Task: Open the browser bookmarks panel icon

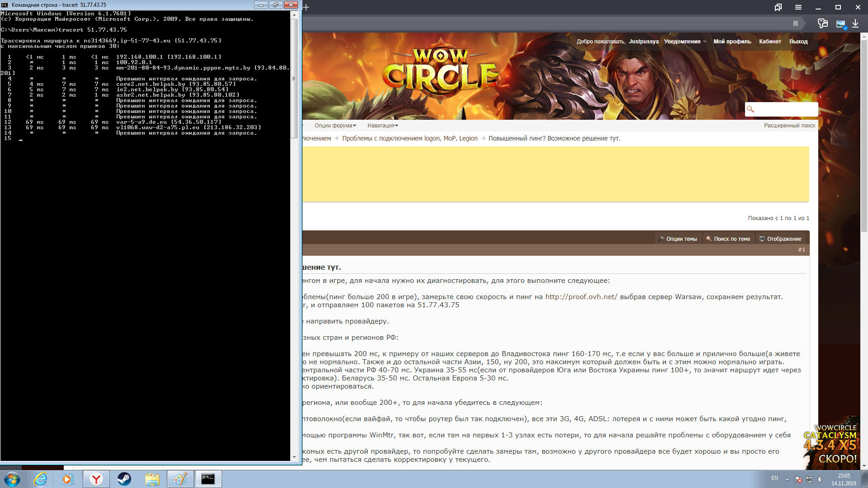Action: pyautogui.click(x=778, y=7)
